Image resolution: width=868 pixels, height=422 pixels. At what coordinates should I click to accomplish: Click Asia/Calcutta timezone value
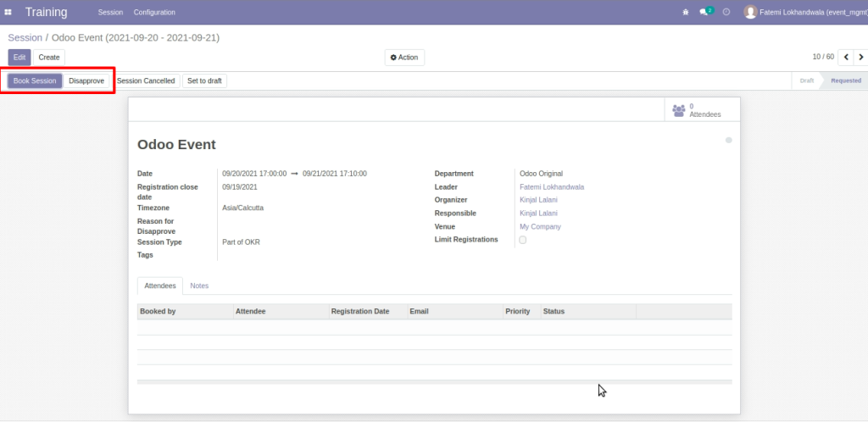point(242,208)
